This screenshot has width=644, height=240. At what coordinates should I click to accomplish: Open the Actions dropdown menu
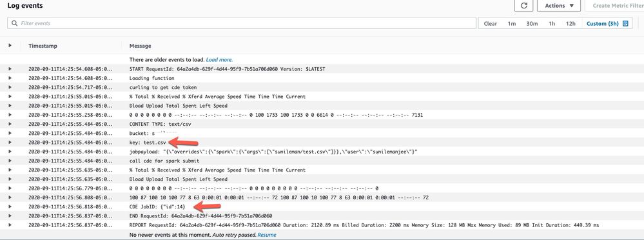(x=558, y=6)
